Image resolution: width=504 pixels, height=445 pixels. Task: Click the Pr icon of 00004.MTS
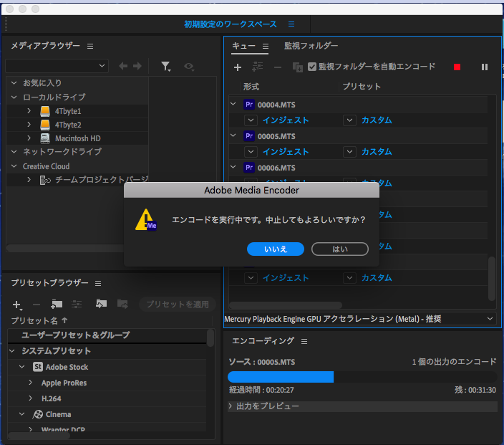coord(249,105)
